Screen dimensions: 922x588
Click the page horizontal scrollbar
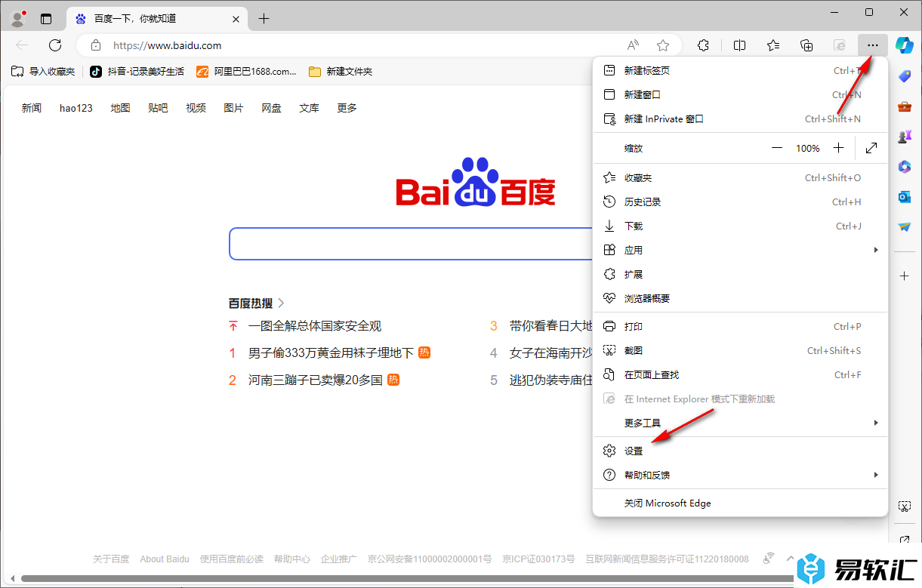[408, 579]
